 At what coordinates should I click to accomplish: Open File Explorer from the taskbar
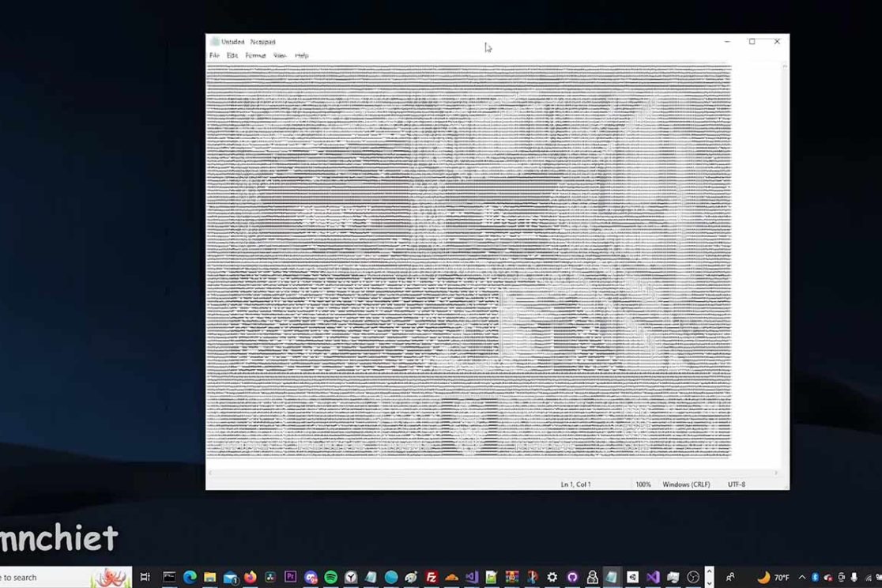(x=209, y=577)
